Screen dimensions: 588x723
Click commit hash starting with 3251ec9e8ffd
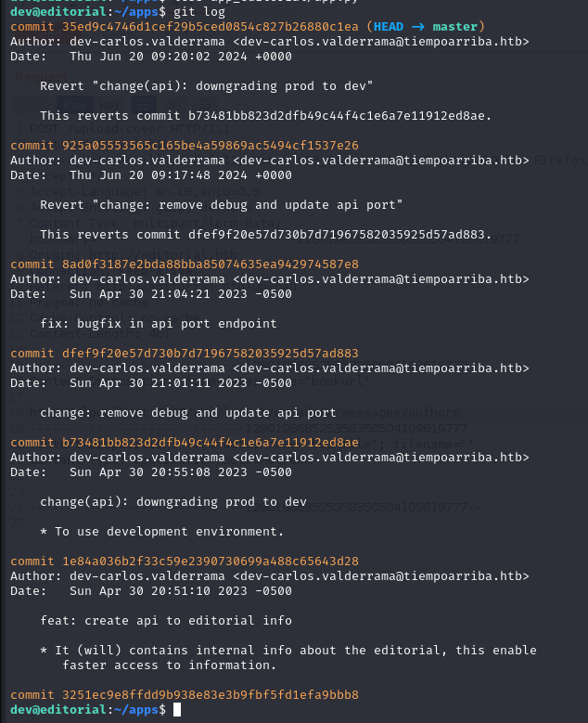coord(211,695)
